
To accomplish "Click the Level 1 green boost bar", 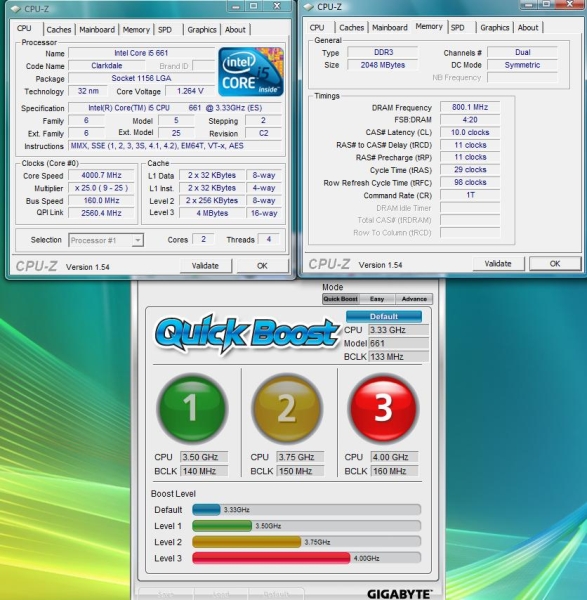I will [x=222, y=526].
